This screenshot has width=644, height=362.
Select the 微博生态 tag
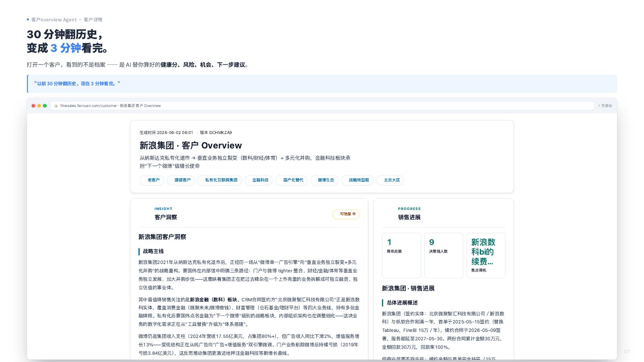pos(325,180)
